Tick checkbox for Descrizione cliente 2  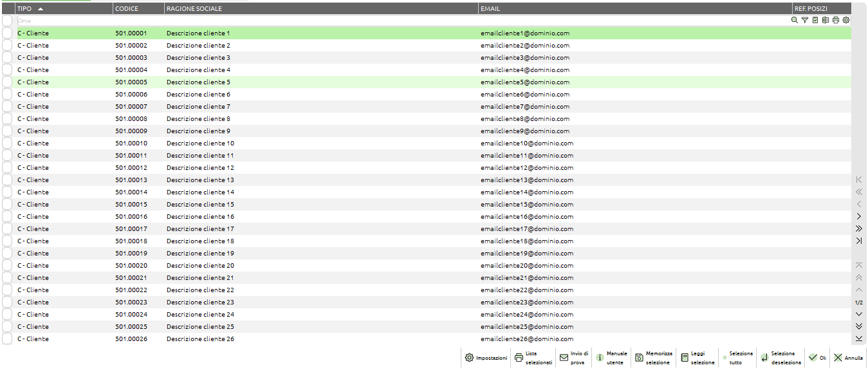point(7,46)
